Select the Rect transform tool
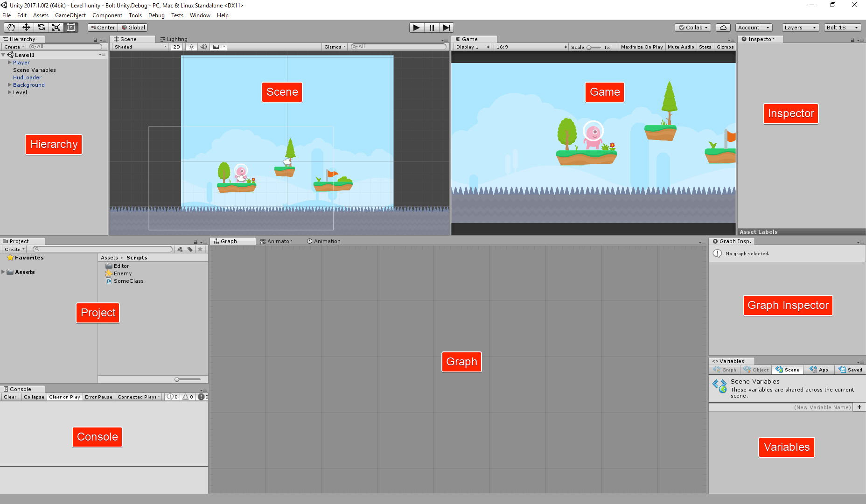 point(71,28)
